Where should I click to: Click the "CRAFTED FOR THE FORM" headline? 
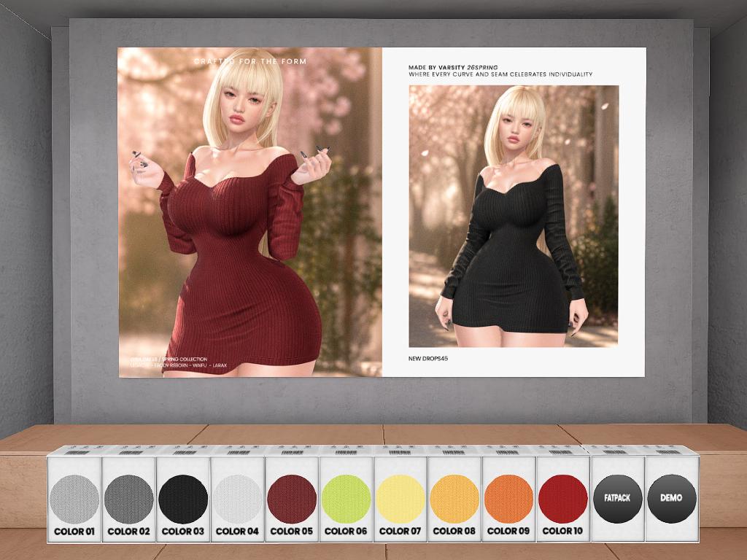250,62
